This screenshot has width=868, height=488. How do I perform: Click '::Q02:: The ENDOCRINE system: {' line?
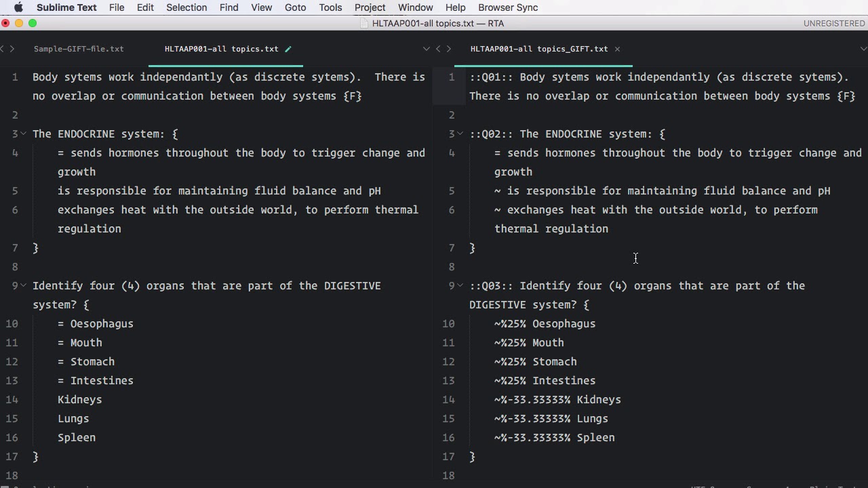[568, 134]
